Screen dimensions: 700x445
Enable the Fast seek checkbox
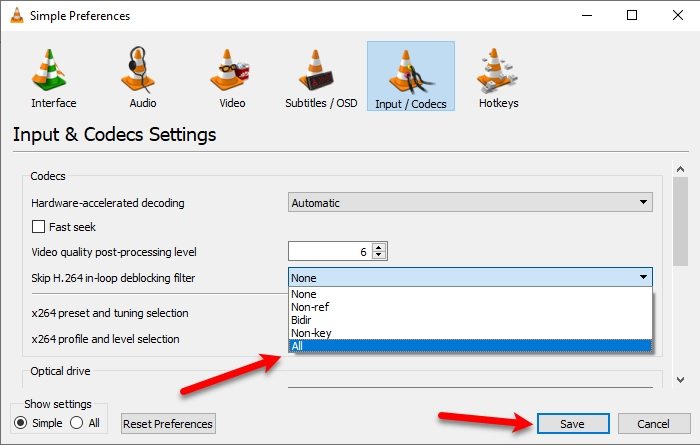pos(38,227)
